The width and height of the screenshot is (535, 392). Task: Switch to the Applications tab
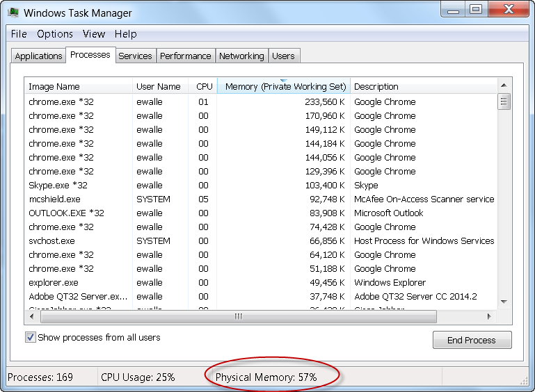point(38,56)
